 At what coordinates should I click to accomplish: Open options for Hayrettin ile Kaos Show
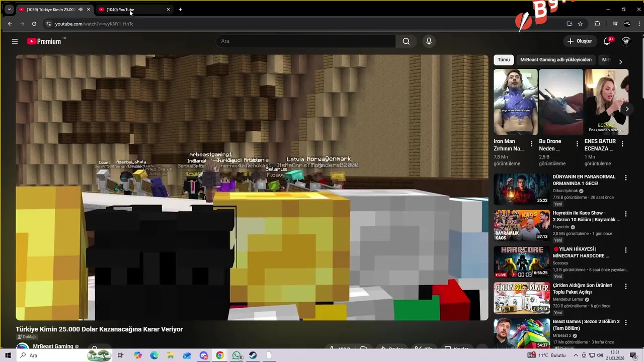(626, 214)
